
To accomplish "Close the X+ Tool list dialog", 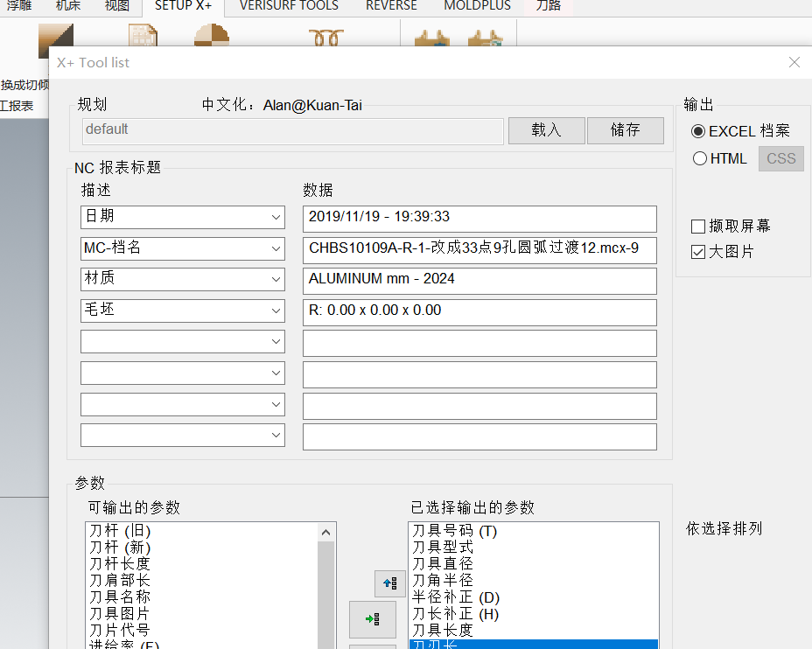I will pyautogui.click(x=794, y=63).
